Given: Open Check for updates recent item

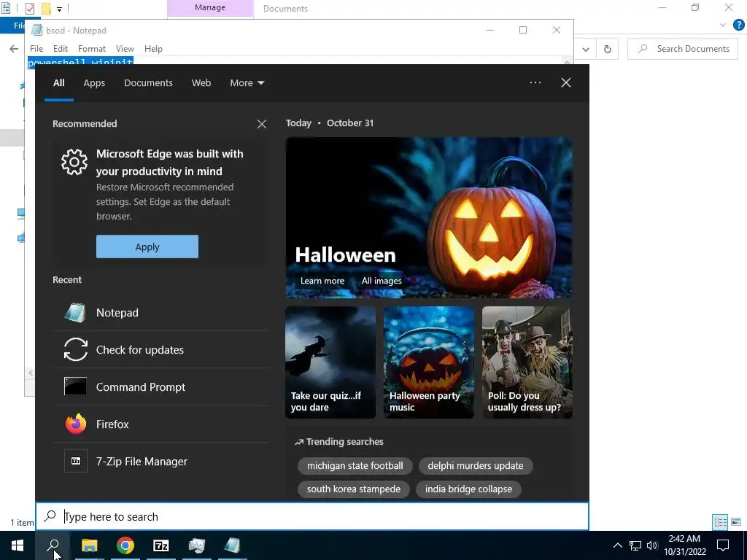Looking at the screenshot, I should 160,350.
